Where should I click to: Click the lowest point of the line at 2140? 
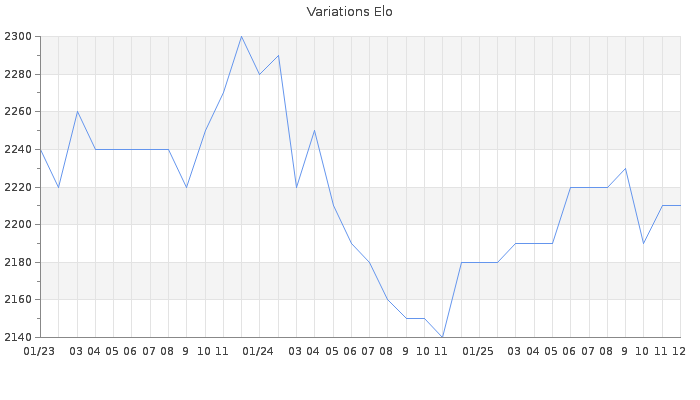(442, 337)
